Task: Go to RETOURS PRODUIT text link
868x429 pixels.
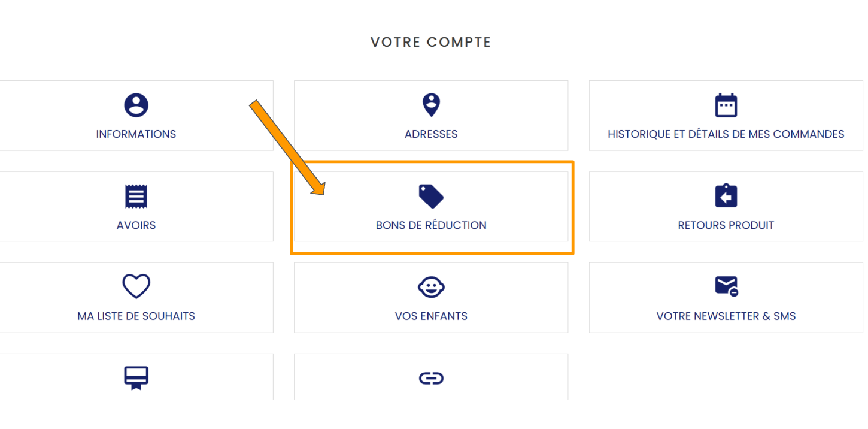Action: point(726,225)
